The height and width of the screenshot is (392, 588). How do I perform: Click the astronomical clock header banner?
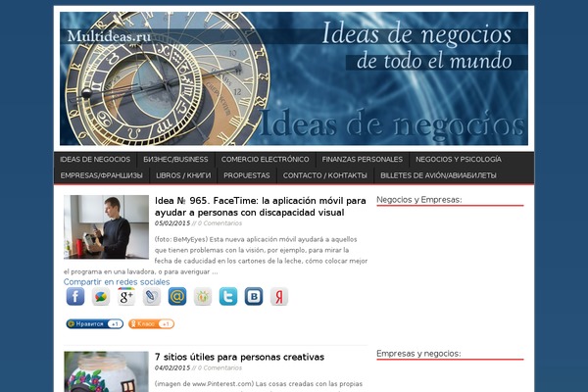(294, 78)
